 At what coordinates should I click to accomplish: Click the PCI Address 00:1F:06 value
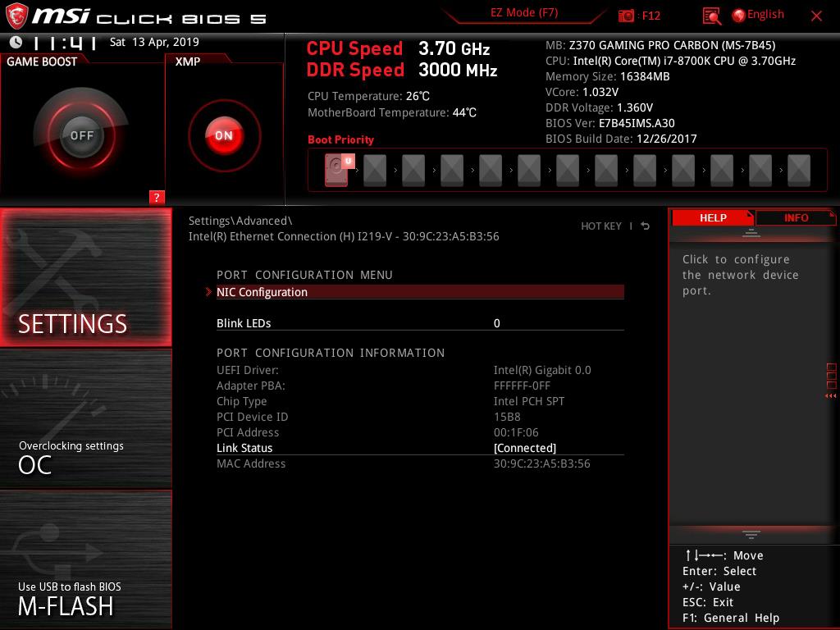click(516, 432)
